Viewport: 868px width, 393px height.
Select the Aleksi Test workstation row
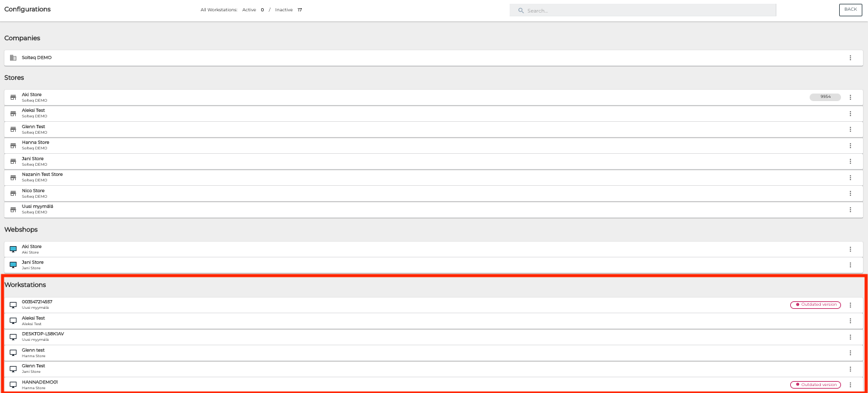pos(377,321)
